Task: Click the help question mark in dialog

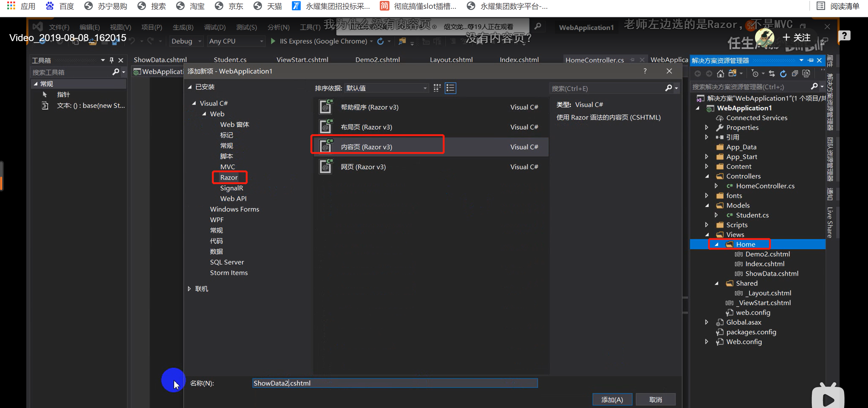Action: [645, 71]
